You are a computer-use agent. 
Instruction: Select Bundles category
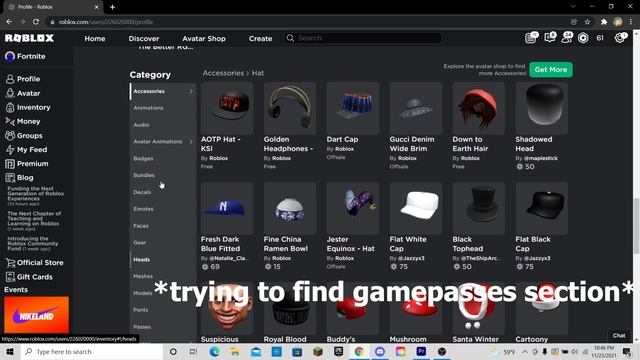(x=144, y=175)
